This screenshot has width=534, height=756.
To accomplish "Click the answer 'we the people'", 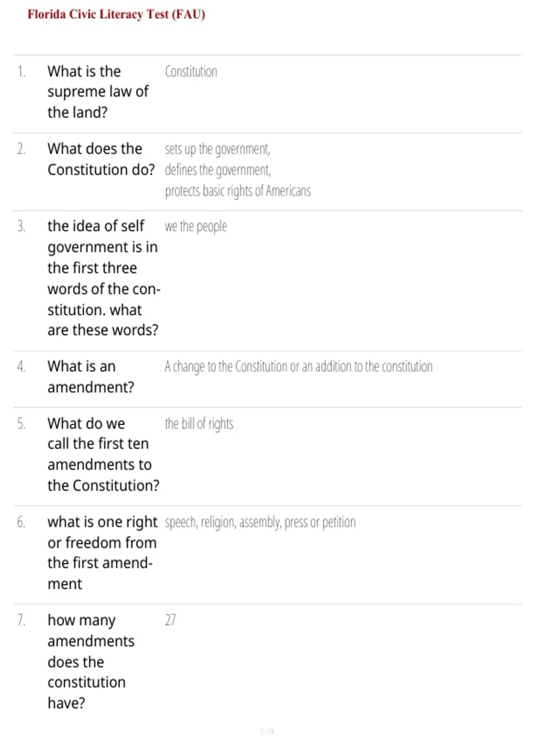I will click(x=196, y=226).
